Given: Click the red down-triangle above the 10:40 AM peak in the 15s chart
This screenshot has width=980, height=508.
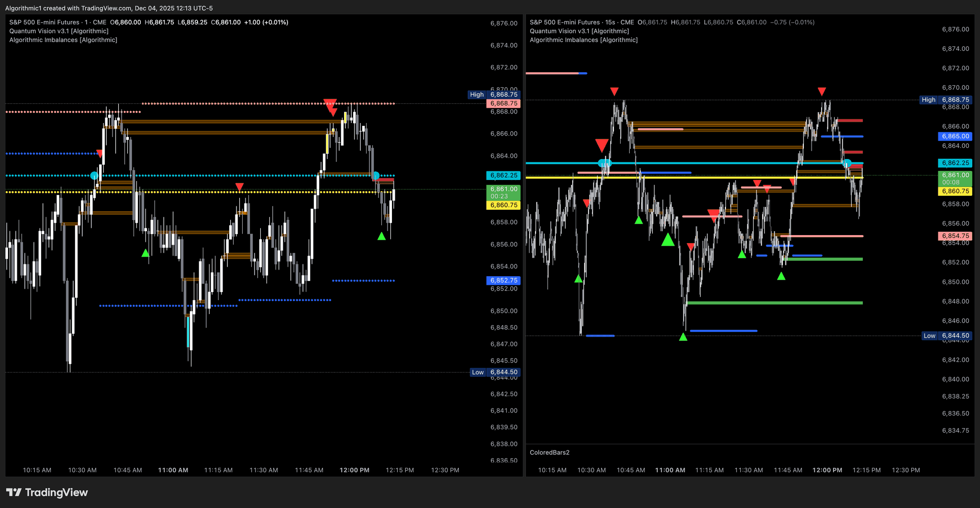Looking at the screenshot, I should pos(614,91).
